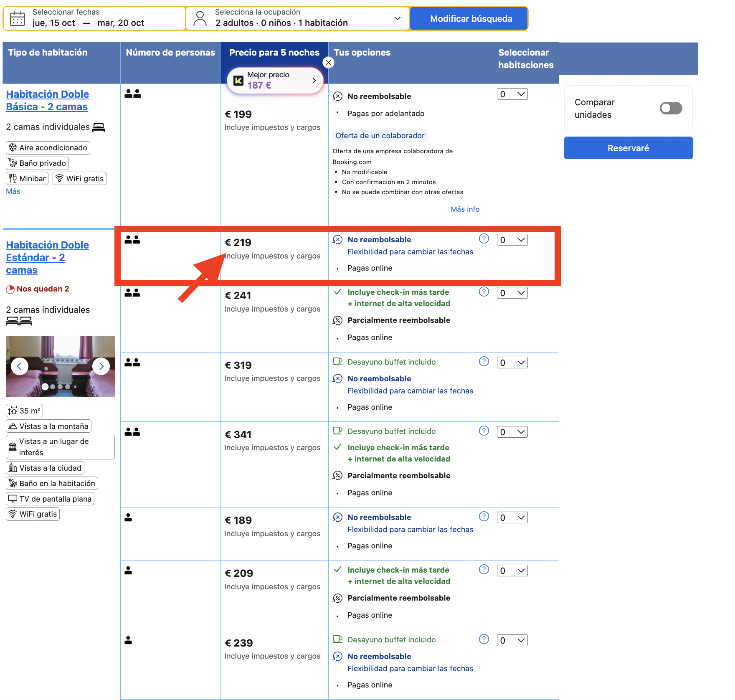Image resolution: width=735 pixels, height=700 pixels.
Task: Click Nos quedan 2 notice
Action: (38, 289)
